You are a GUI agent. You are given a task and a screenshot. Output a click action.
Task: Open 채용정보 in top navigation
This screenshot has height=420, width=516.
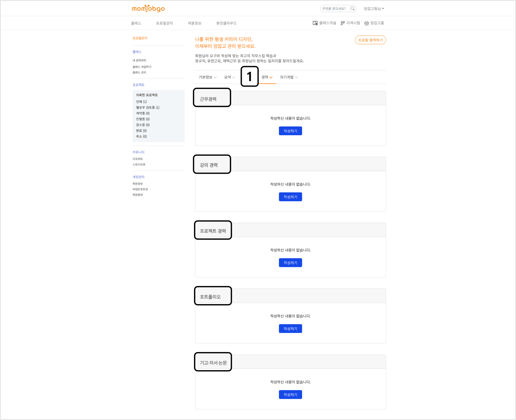[x=194, y=23]
